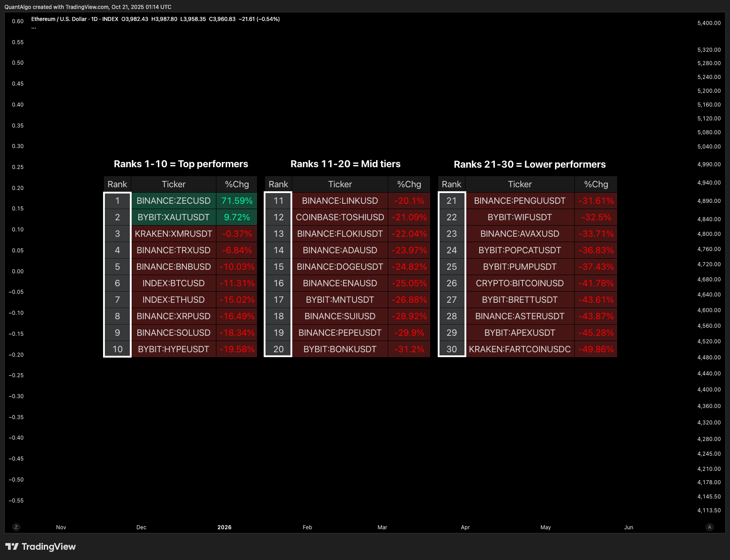The image size is (730, 560).
Task: Select the BINANCE:ZECUSD ticker cell
Action: click(x=174, y=201)
